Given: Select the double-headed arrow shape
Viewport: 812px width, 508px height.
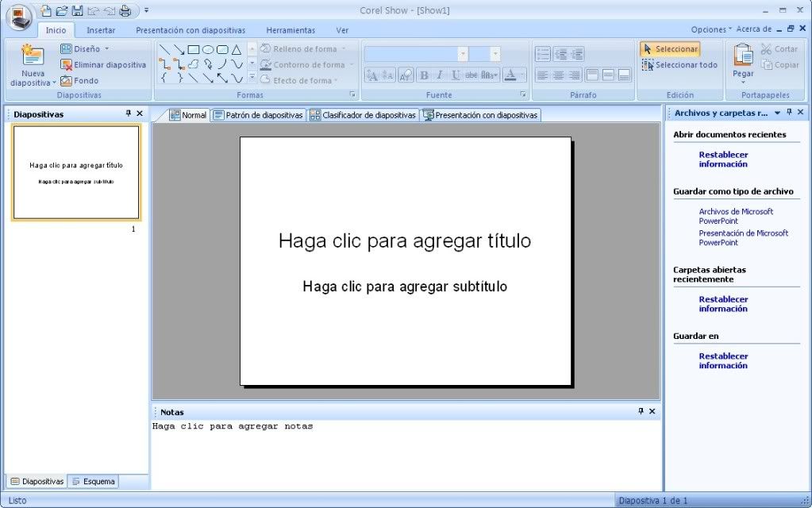Looking at the screenshot, I should (222, 79).
